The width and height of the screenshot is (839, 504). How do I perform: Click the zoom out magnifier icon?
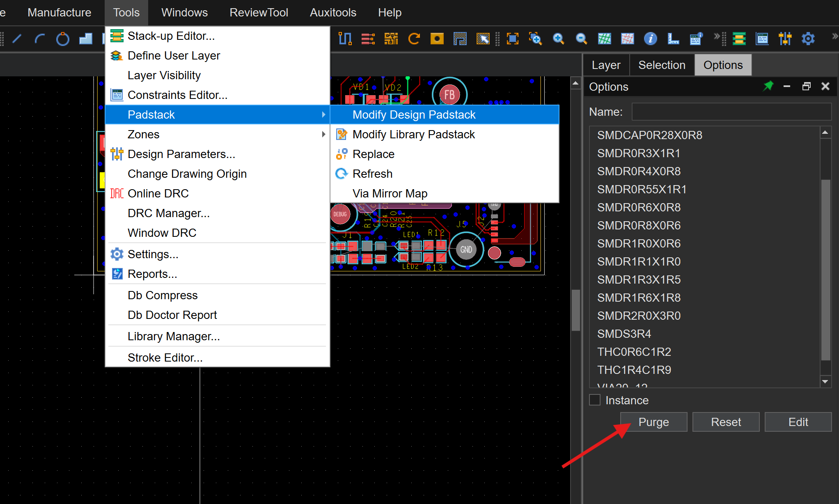[x=581, y=39]
